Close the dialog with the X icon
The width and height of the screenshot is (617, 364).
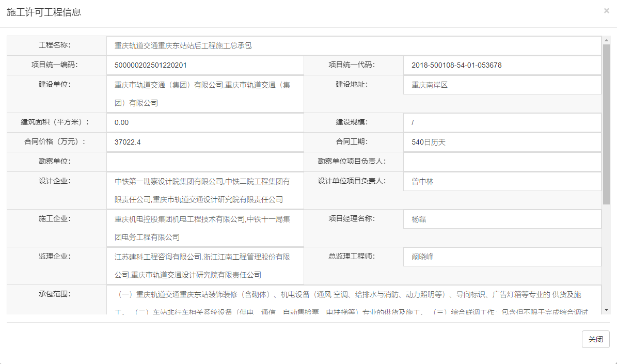(606, 10)
